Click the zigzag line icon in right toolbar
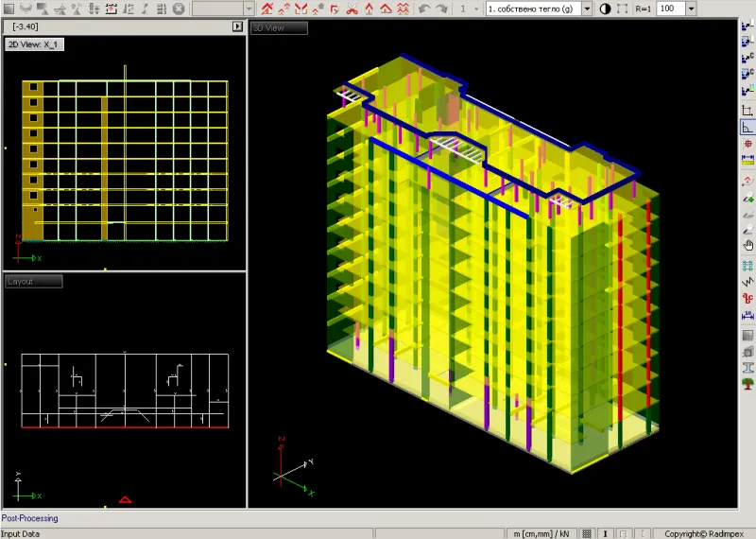The width and height of the screenshot is (756, 539). point(747,282)
